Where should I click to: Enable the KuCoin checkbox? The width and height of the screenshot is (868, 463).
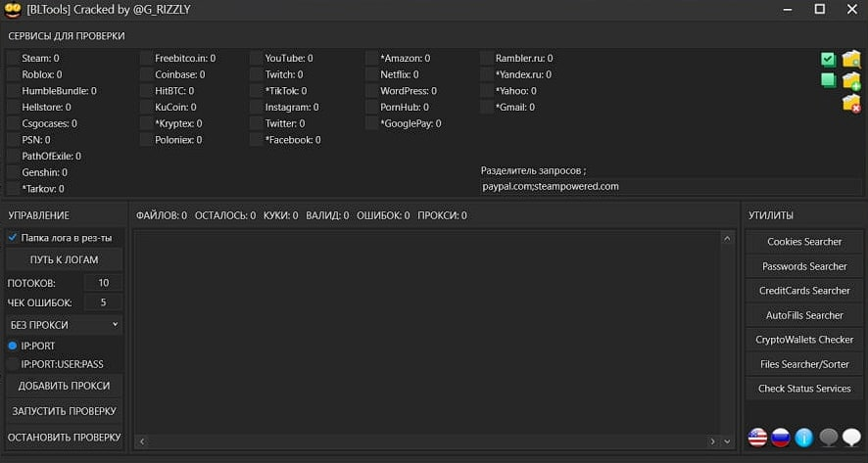[146, 108]
